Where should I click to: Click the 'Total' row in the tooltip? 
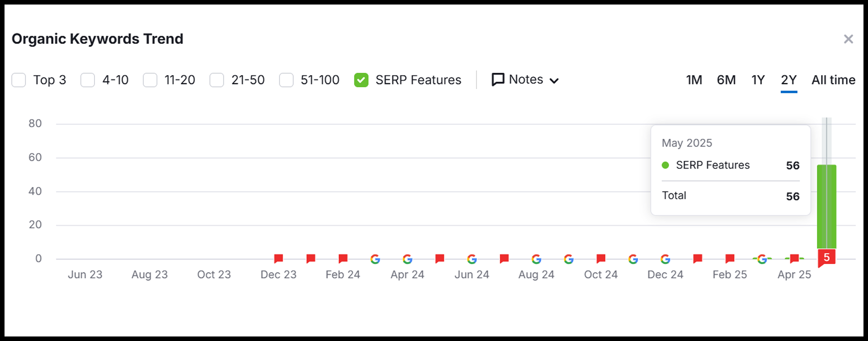click(731, 196)
